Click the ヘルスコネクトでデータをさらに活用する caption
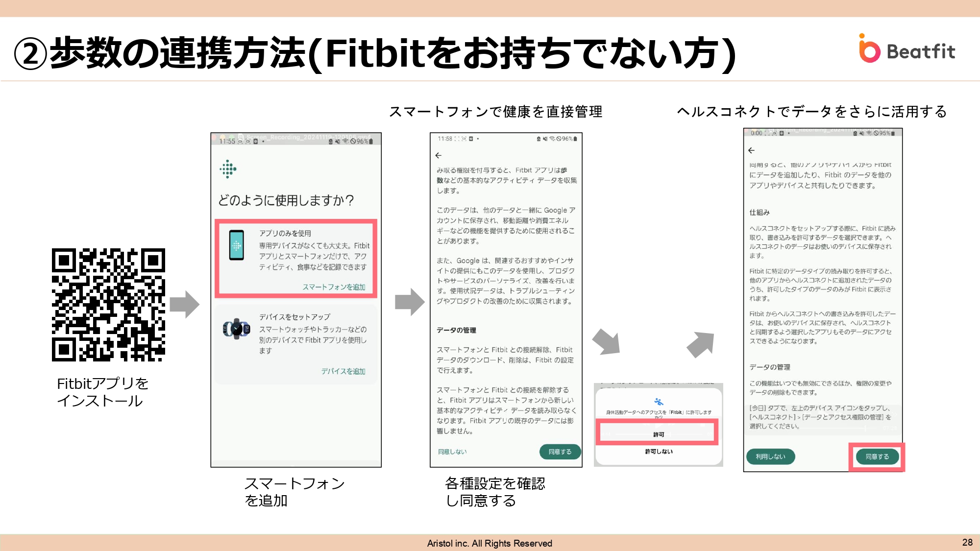 click(812, 112)
